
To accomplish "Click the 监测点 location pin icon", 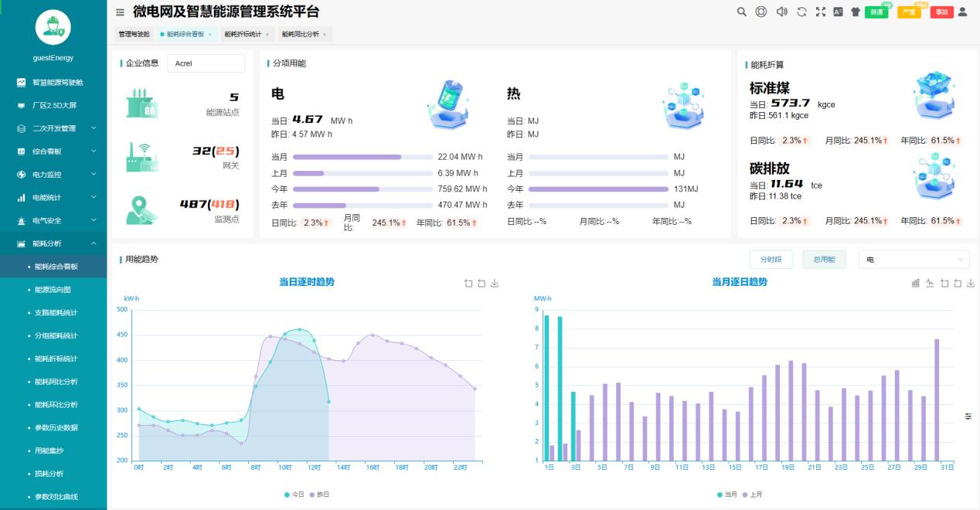I will pos(143,210).
